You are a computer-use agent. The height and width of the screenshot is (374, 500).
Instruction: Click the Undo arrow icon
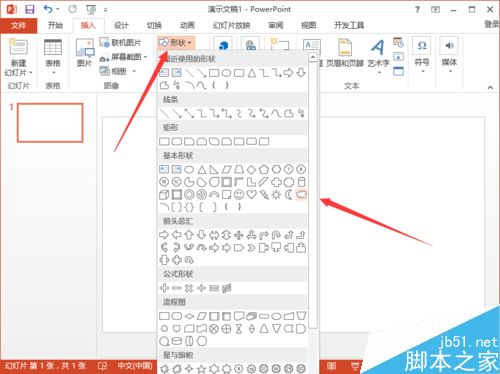click(48, 9)
